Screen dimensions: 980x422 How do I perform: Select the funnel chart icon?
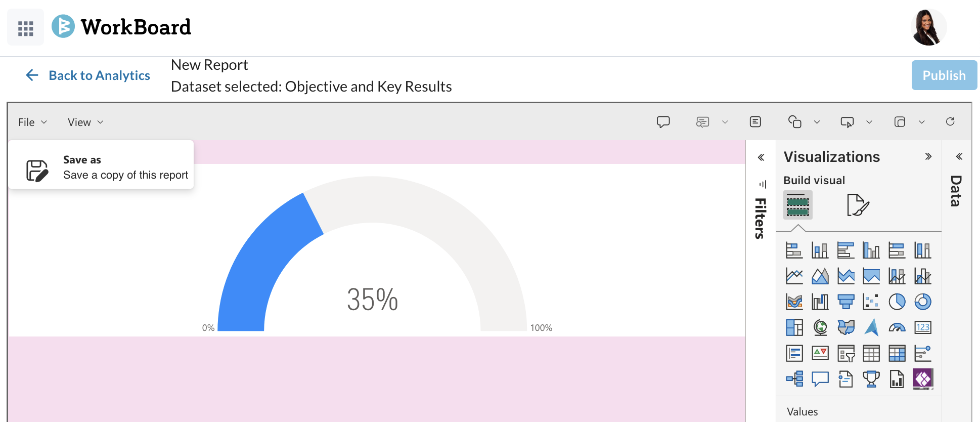click(x=845, y=302)
